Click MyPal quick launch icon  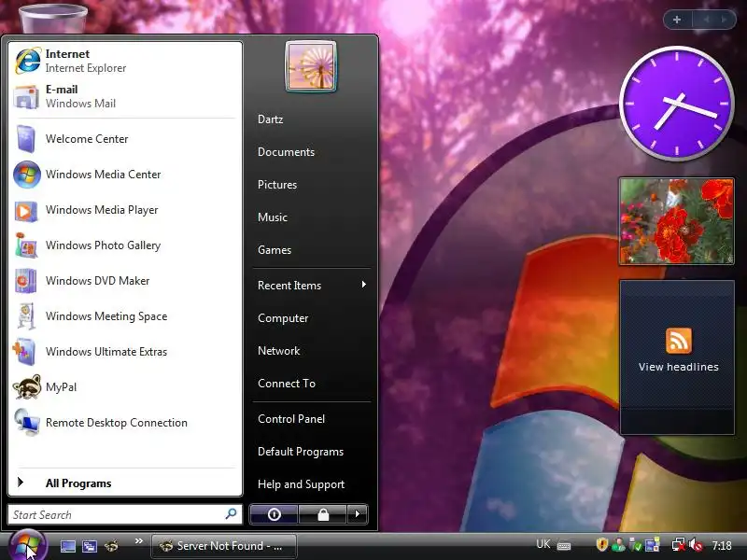click(x=111, y=546)
